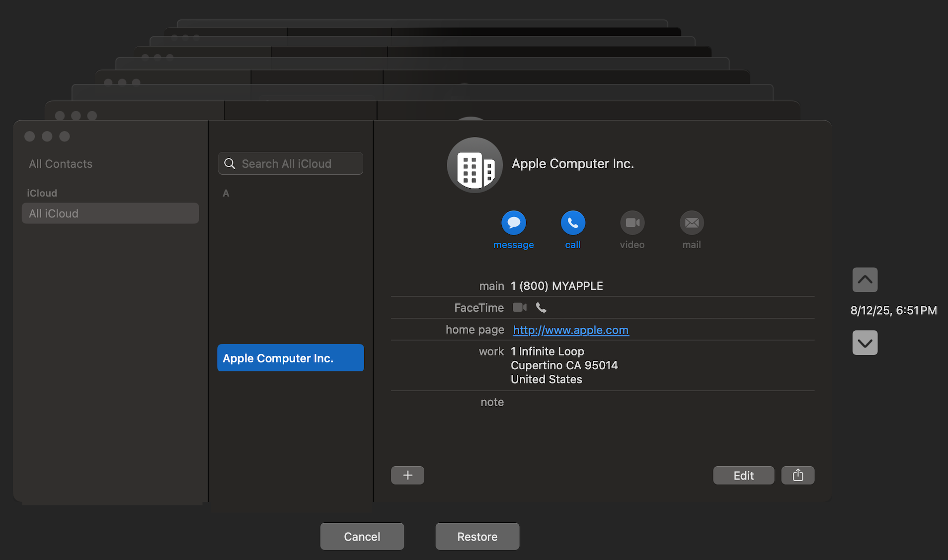
Task: Select All iCloud in the sidebar
Action: coord(110,213)
